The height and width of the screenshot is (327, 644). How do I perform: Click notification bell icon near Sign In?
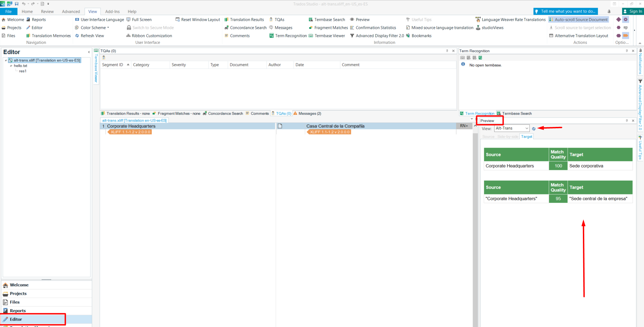point(609,11)
